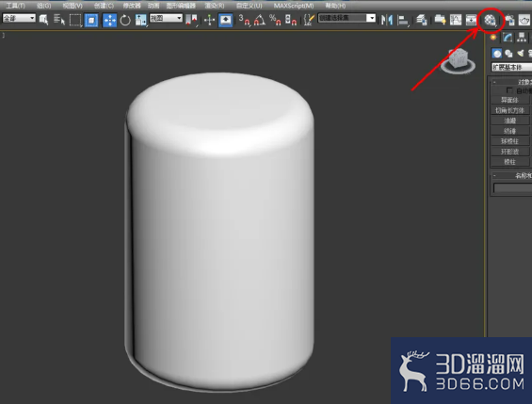Open the 图形编辑器 menu

pyautogui.click(x=181, y=6)
